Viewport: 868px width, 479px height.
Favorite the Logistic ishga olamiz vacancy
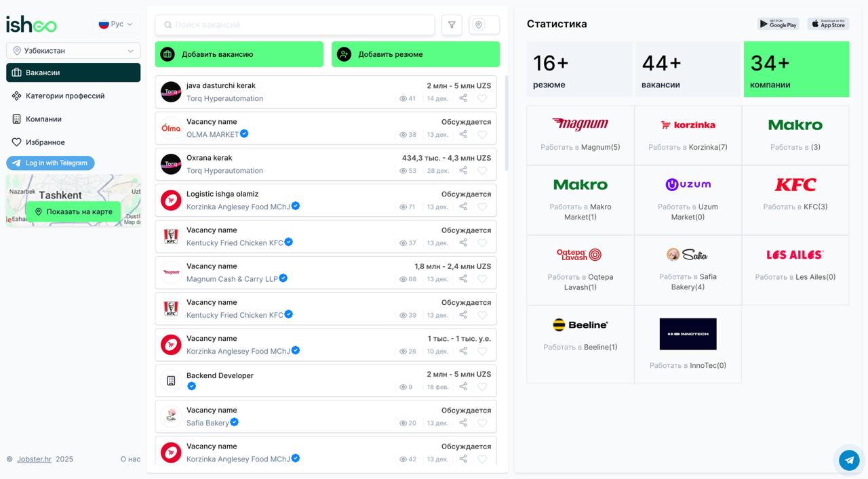coord(482,207)
